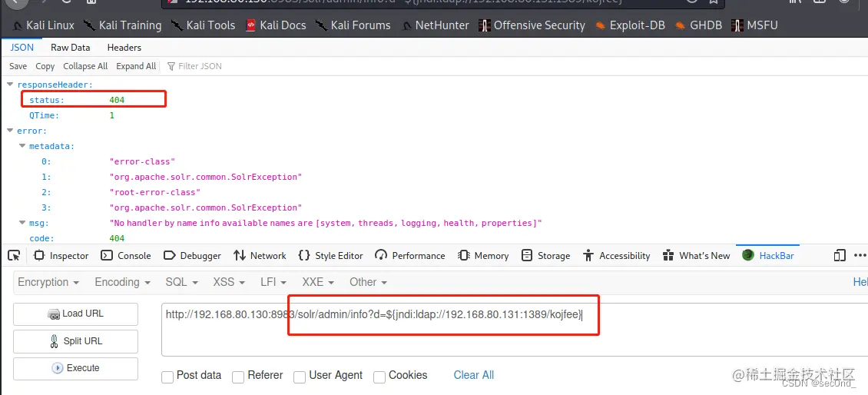Open the Memory devtools panel
Viewport: 868px width, 395px height.
[x=483, y=255]
